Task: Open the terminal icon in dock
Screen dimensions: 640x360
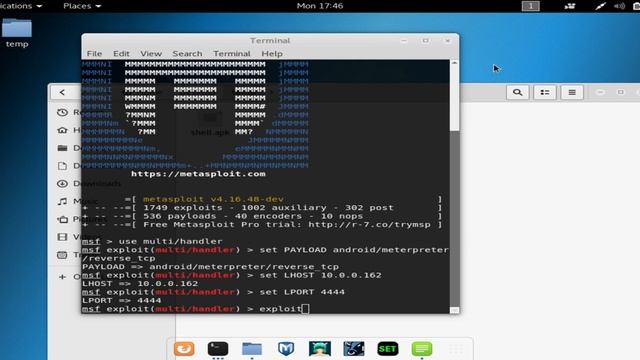Action: click(218, 349)
